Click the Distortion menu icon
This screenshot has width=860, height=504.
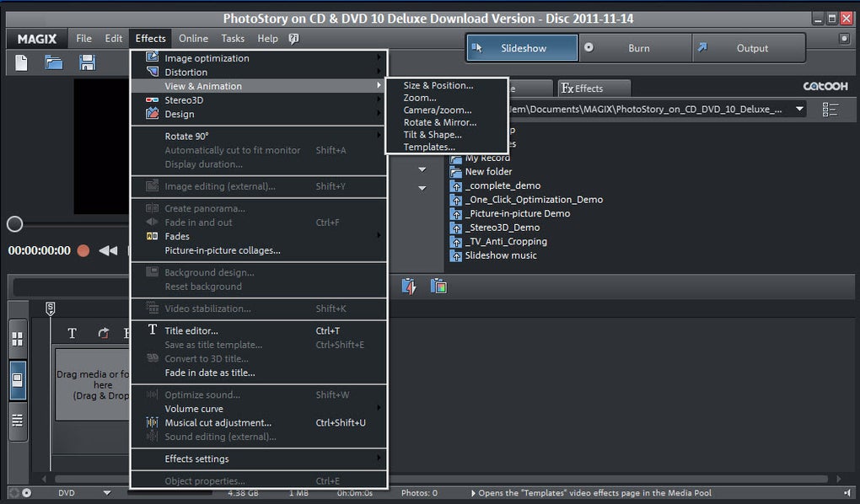point(152,72)
